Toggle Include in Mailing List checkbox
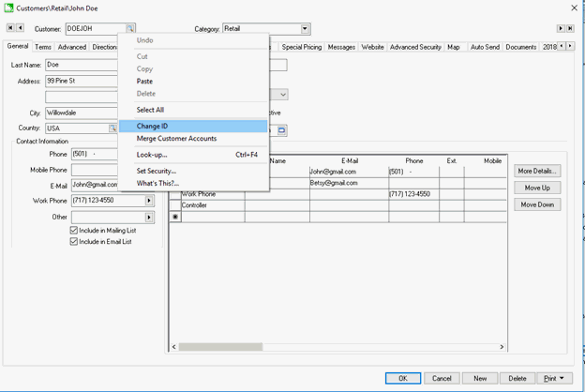 coord(74,230)
